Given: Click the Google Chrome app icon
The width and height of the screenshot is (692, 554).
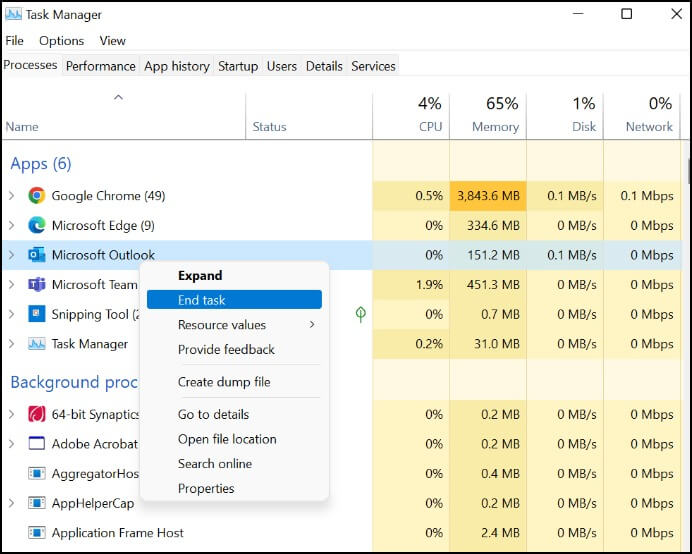Looking at the screenshot, I should coord(37,196).
